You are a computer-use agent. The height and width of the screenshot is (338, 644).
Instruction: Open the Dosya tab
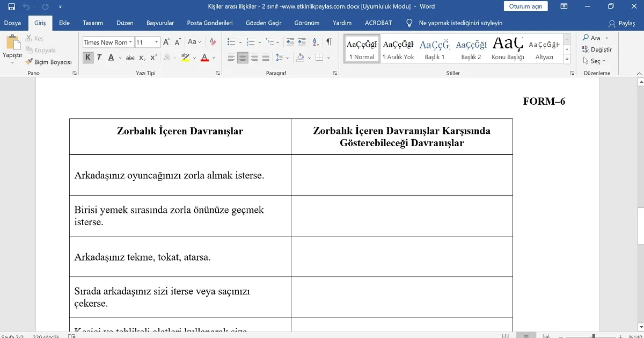tap(12, 23)
